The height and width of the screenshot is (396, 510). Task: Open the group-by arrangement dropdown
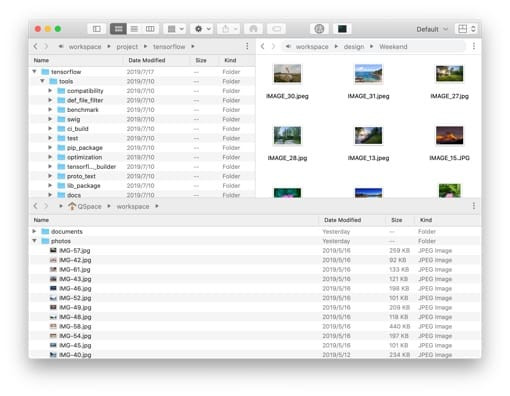point(175,29)
